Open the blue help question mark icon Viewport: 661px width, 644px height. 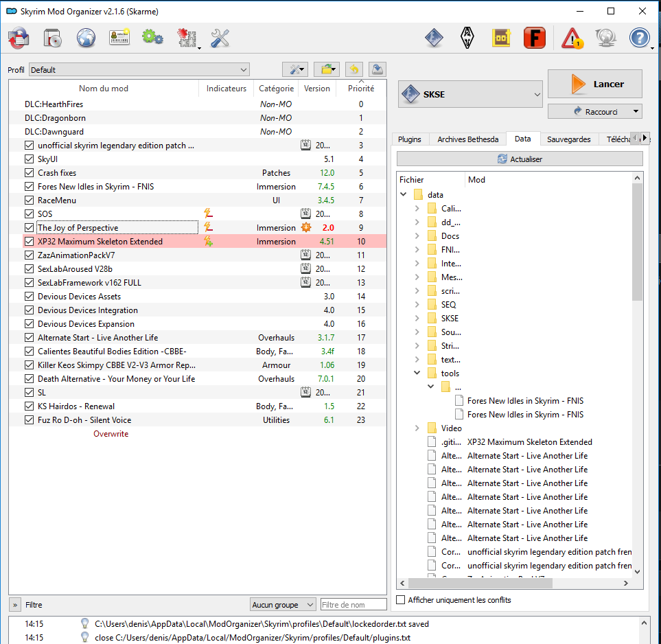(640, 38)
